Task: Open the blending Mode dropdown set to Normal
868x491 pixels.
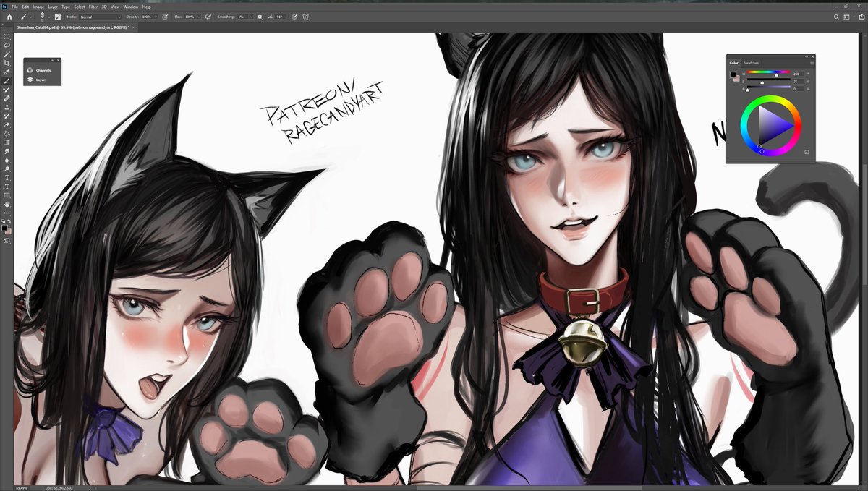Action: click(101, 17)
